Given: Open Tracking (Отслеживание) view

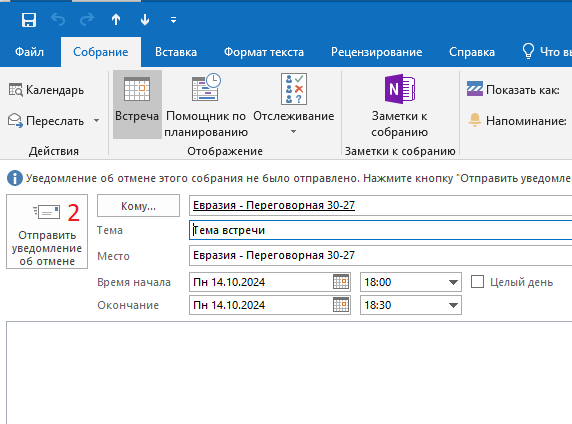Looking at the screenshot, I should [294, 105].
